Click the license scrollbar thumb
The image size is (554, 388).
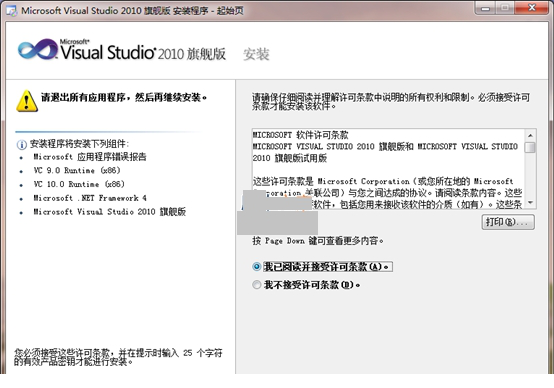coord(530,147)
